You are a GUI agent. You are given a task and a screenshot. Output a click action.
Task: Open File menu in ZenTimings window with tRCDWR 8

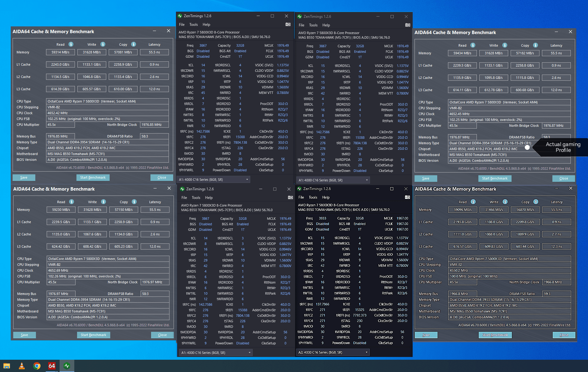coord(184,198)
